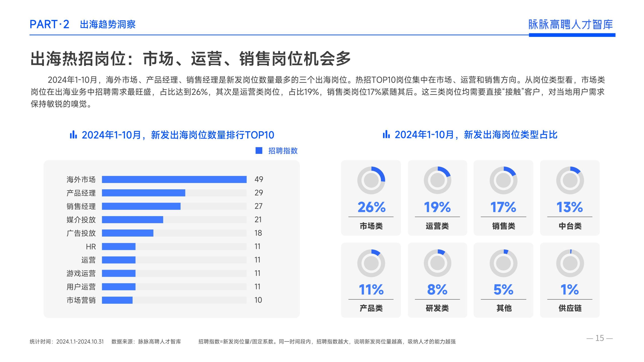Click the 供应链 1% donut chart

tap(570, 263)
